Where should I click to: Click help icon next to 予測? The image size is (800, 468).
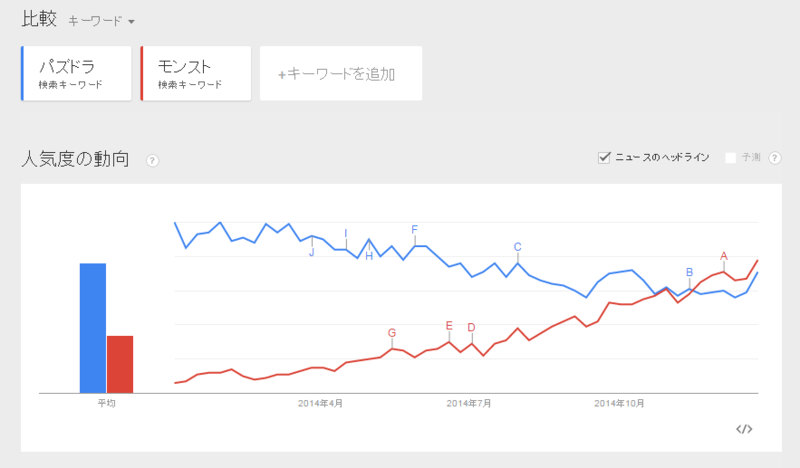click(774, 158)
